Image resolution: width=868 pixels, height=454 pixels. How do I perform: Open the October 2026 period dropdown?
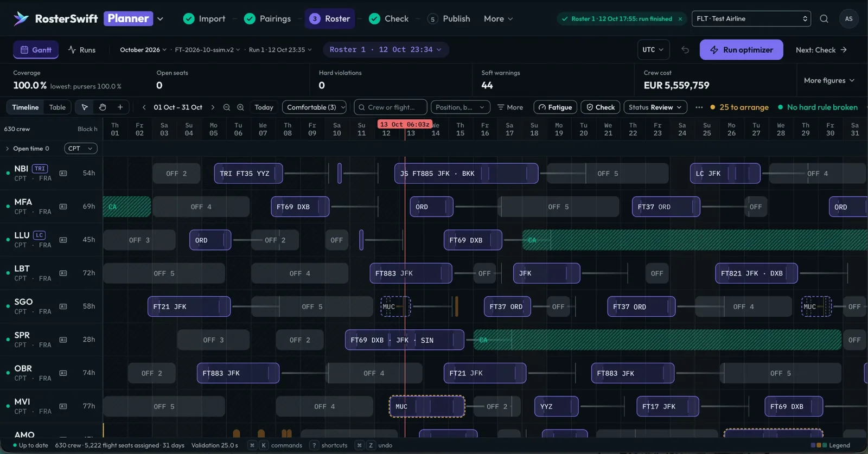[x=143, y=50]
